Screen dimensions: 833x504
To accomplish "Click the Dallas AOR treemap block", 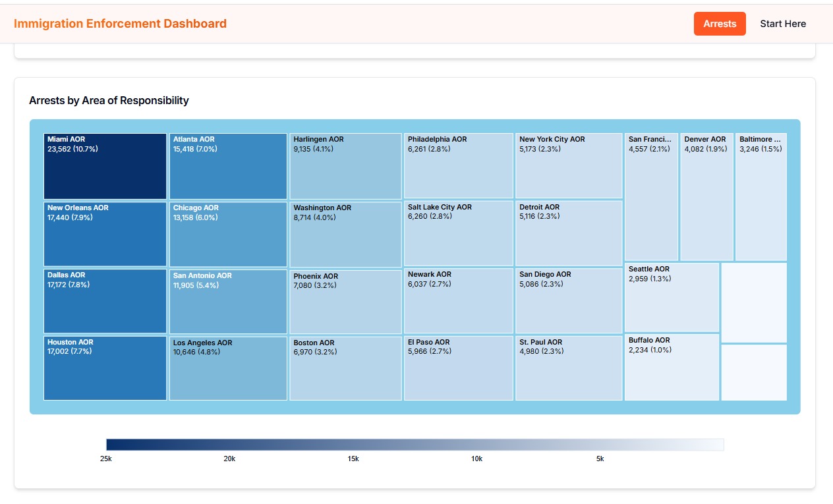I will [x=105, y=301].
